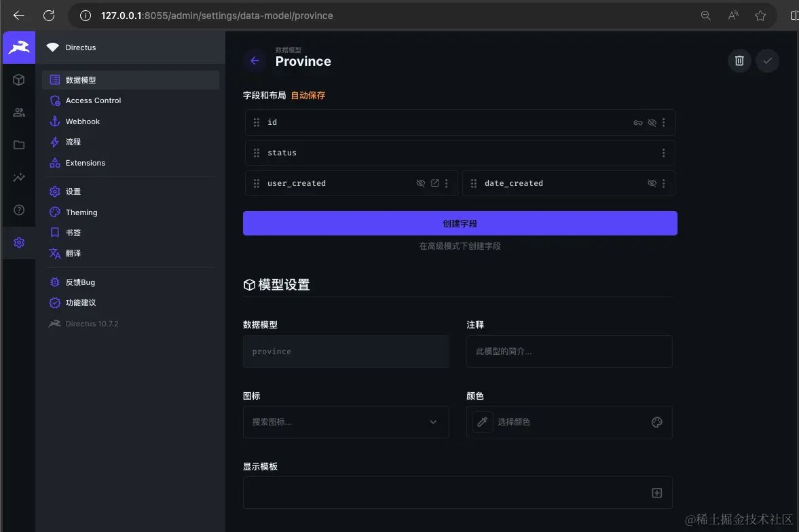
Task: Toggle visibility of the user_created field
Action: coord(420,183)
